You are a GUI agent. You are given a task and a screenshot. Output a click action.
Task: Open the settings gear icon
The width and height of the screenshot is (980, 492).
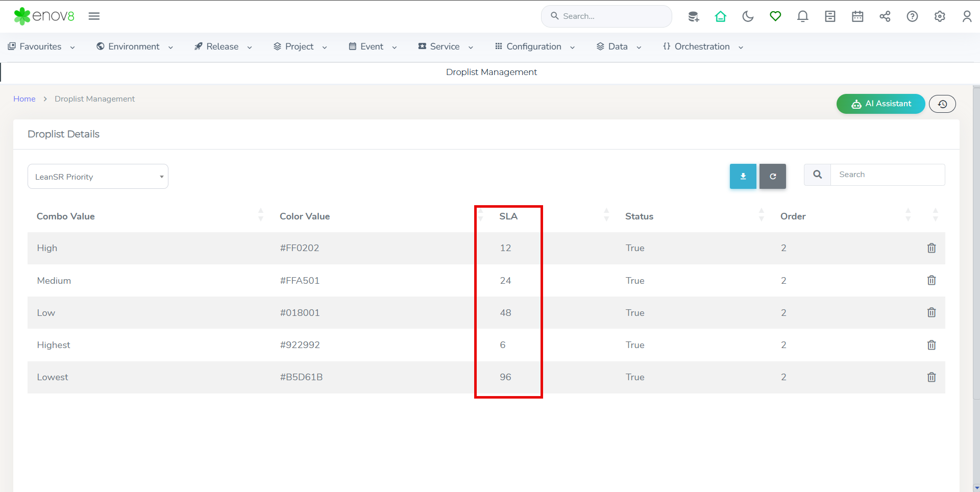click(x=940, y=16)
